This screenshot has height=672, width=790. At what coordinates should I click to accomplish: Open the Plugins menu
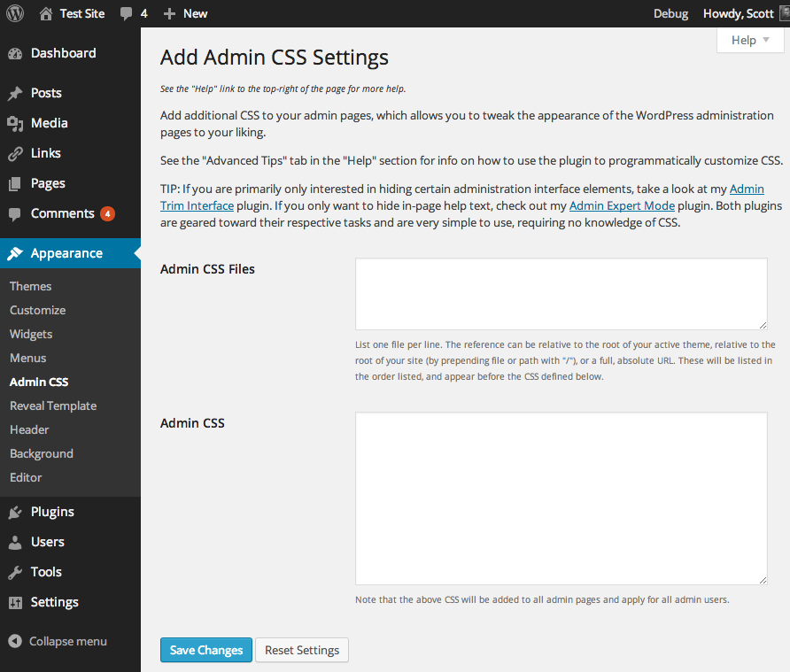click(52, 513)
